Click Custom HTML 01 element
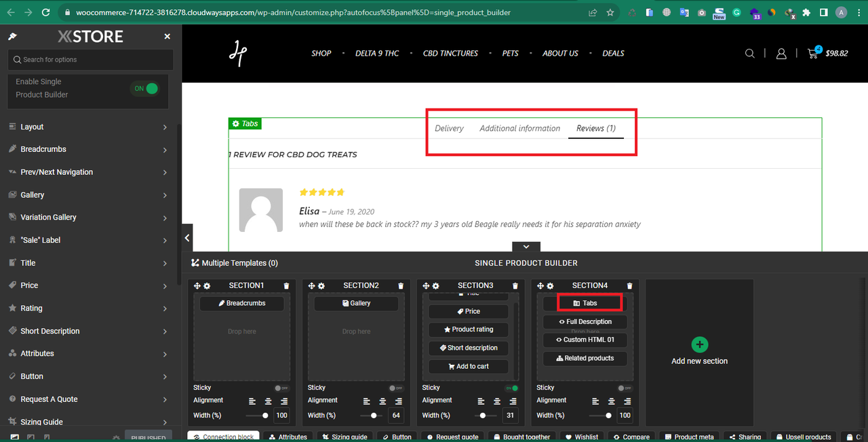 pos(585,340)
